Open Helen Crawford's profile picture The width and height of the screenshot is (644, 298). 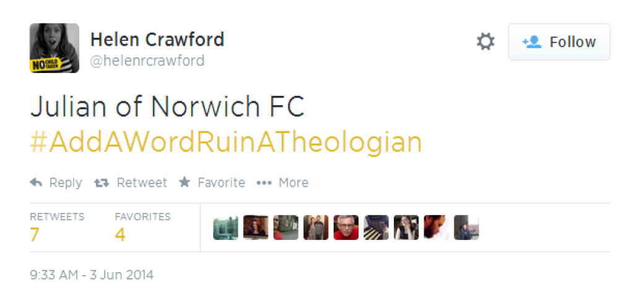[x=54, y=48]
